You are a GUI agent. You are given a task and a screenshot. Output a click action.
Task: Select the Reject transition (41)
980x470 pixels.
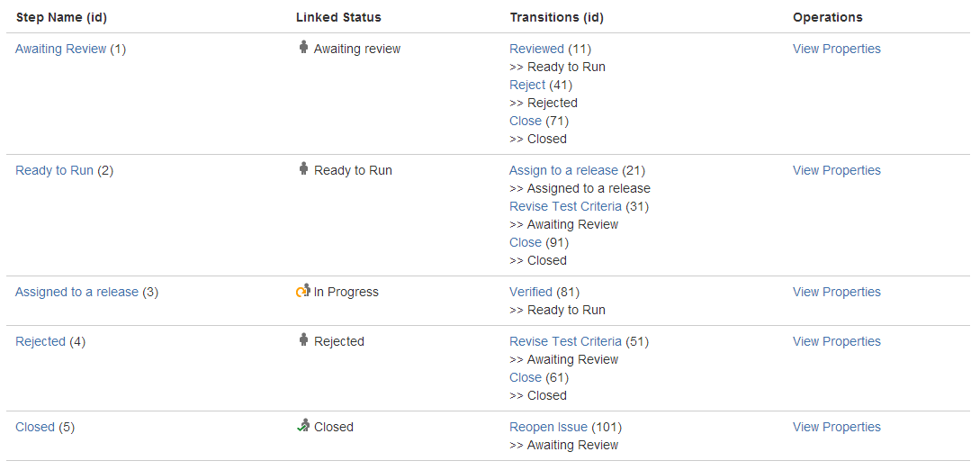tap(527, 85)
